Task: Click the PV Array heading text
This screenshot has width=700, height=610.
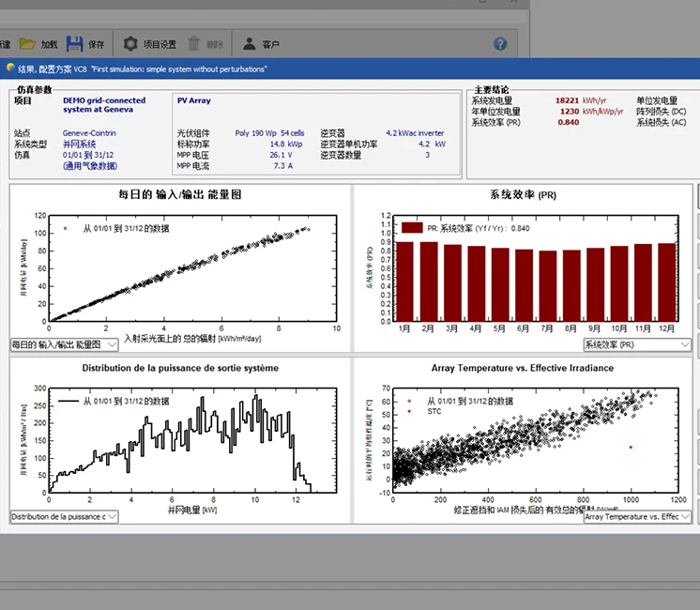Action: tap(194, 99)
